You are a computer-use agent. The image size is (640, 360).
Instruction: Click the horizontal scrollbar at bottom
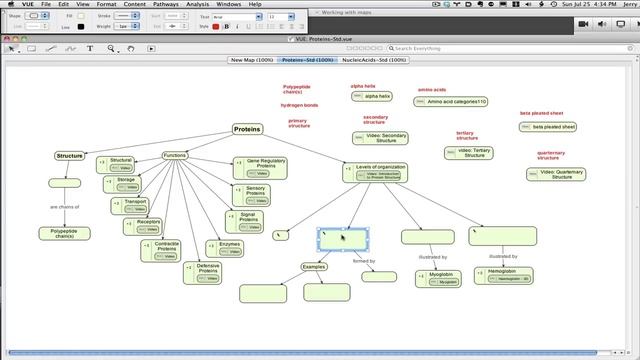pyautogui.click(x=303, y=352)
